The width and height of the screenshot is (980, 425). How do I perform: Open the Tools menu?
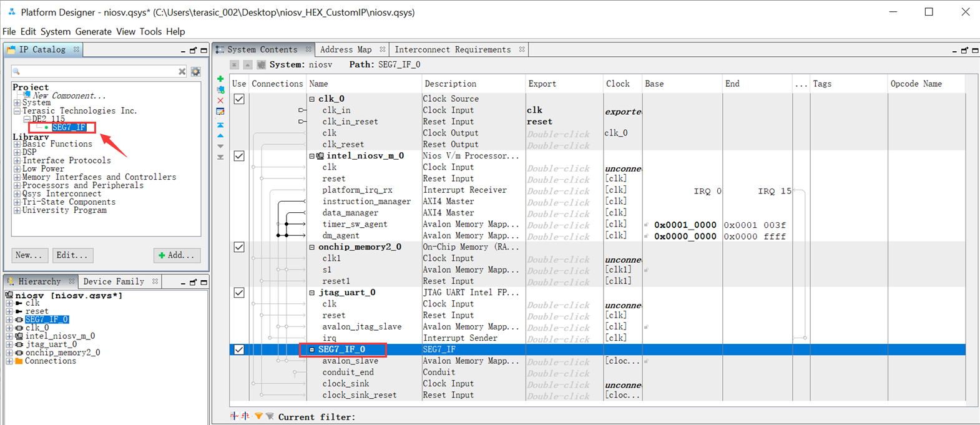click(x=150, y=31)
